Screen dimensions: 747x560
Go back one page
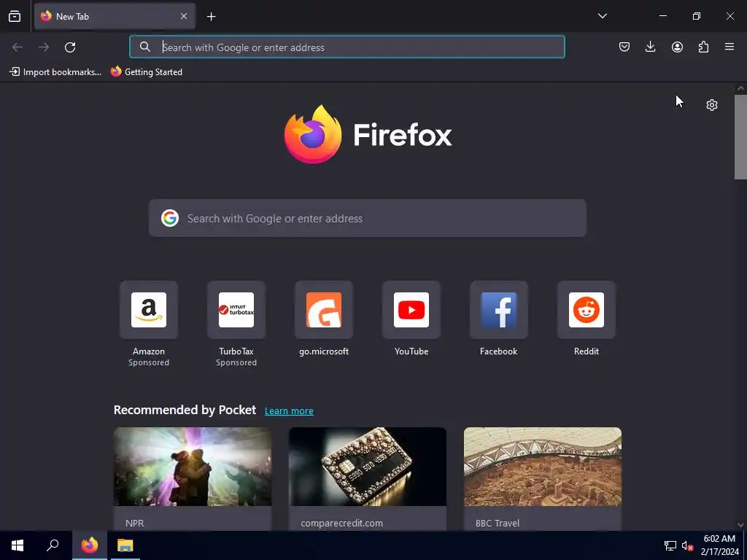tap(18, 47)
